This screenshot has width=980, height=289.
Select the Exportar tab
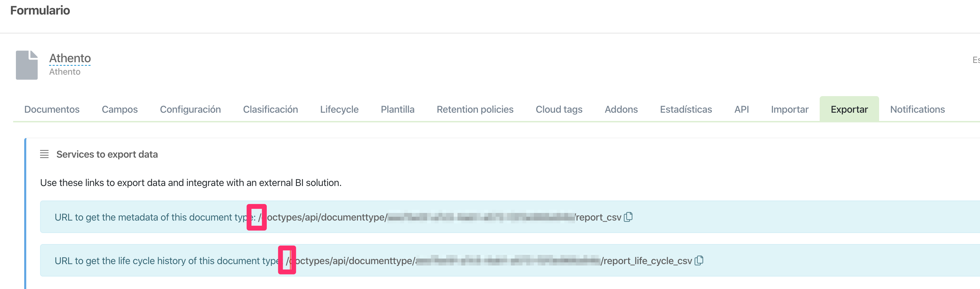click(x=849, y=110)
